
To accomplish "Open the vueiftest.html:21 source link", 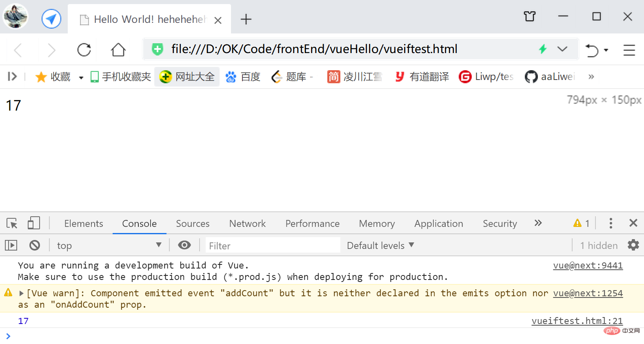I will pos(577,321).
